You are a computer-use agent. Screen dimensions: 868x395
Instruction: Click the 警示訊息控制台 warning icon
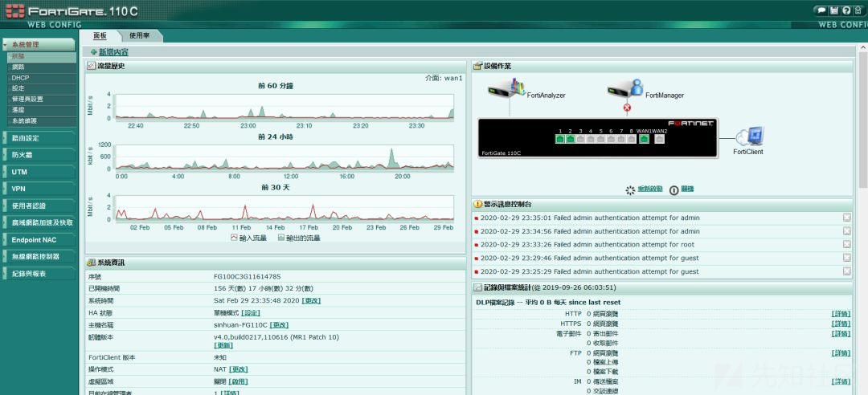[477, 204]
